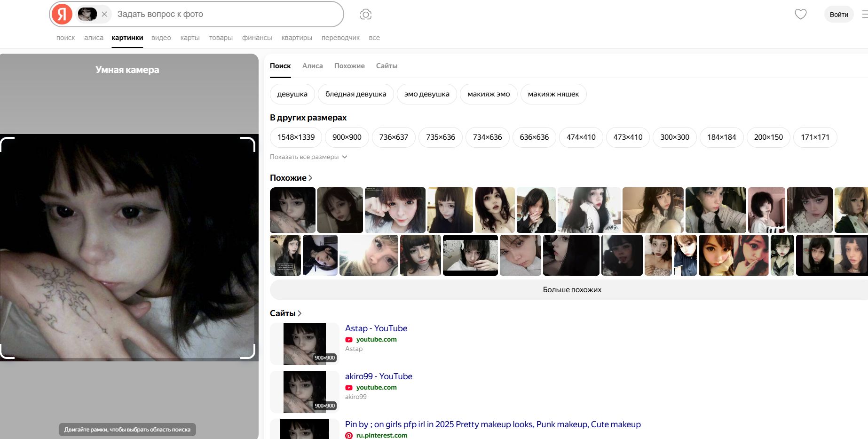This screenshot has width=868, height=439.
Task: Open the квартиры navigation tab
Action: [297, 38]
